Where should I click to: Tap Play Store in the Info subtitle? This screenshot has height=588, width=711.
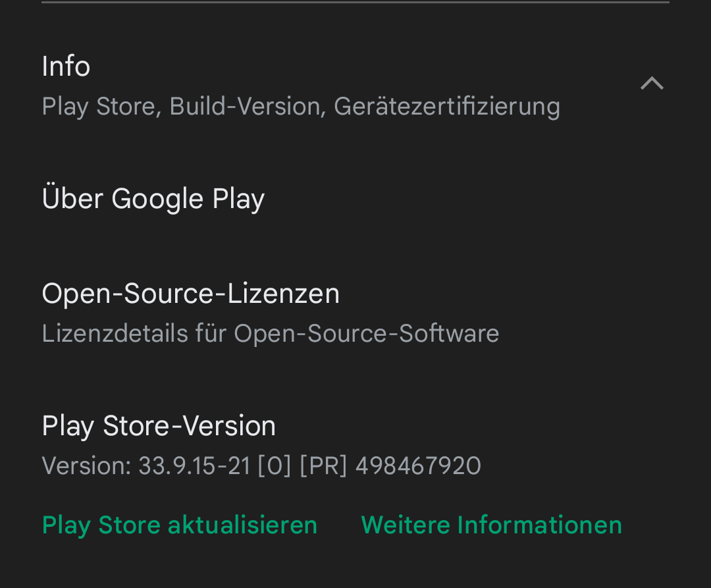[x=101, y=107]
